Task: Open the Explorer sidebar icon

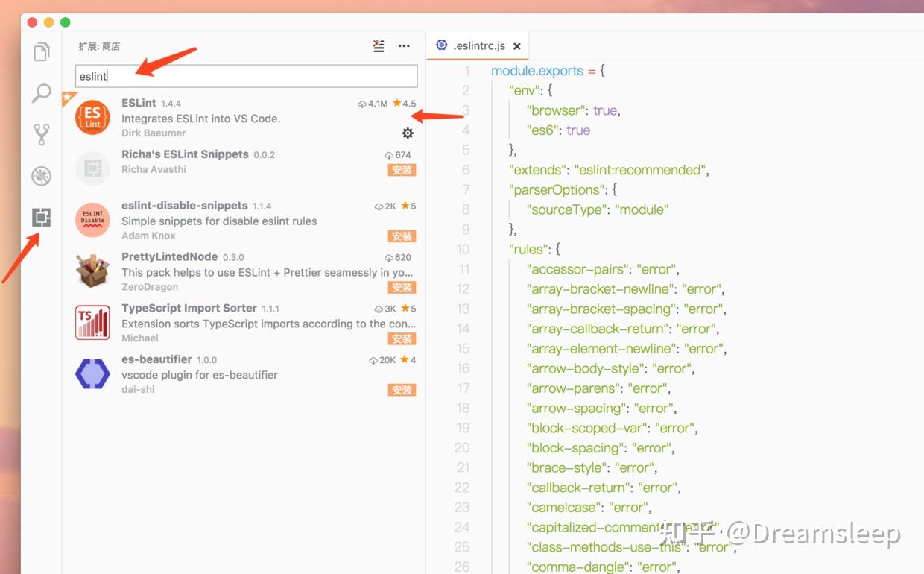Action: click(41, 51)
